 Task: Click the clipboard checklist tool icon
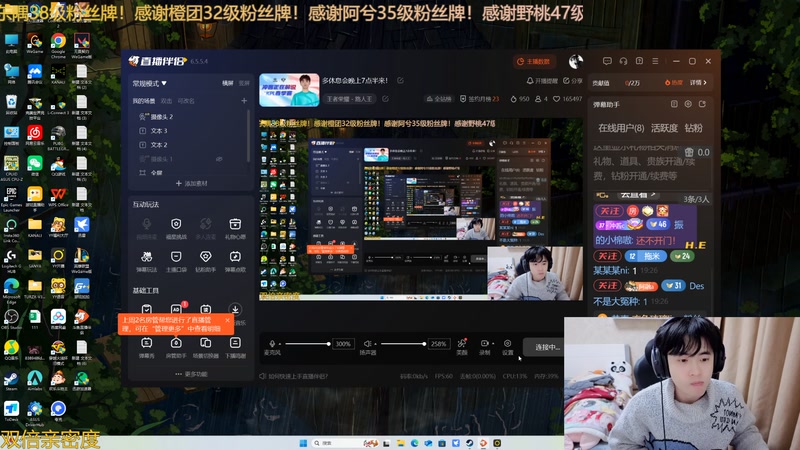pos(146,309)
